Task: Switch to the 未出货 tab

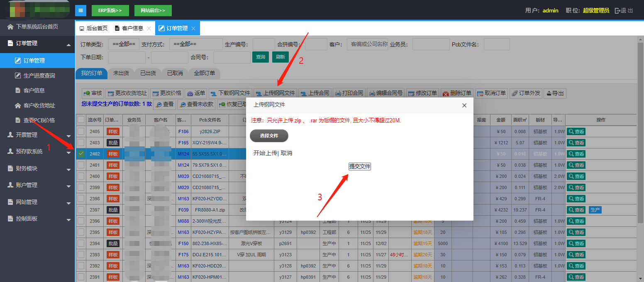Action: point(121,73)
